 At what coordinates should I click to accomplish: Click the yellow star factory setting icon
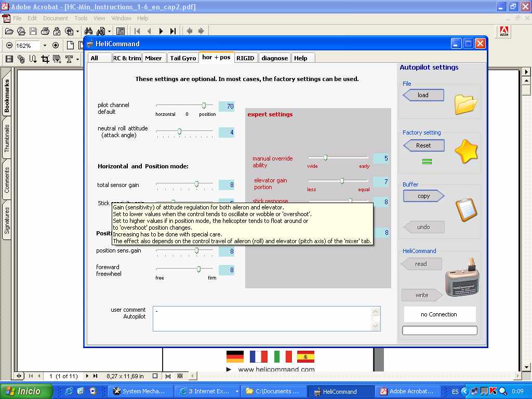tap(465, 152)
